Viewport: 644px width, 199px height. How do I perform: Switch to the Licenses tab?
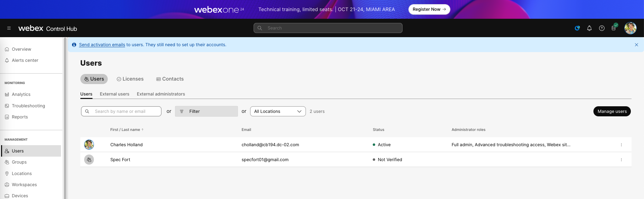130,79
